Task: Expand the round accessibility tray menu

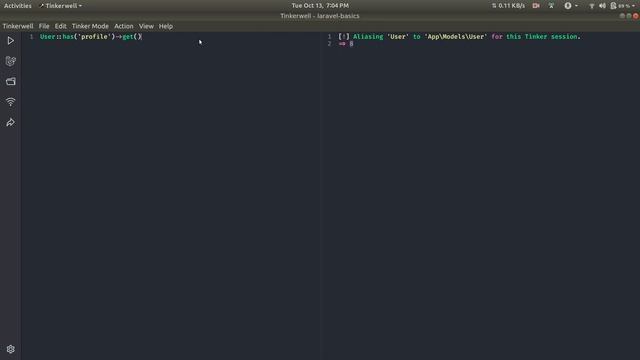Action: pyautogui.click(x=571, y=6)
